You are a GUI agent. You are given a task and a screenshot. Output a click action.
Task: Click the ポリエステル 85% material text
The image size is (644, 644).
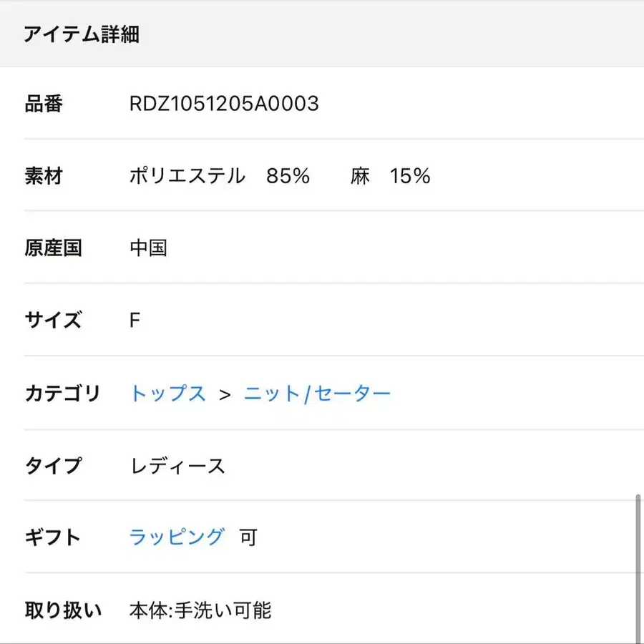pyautogui.click(x=219, y=176)
